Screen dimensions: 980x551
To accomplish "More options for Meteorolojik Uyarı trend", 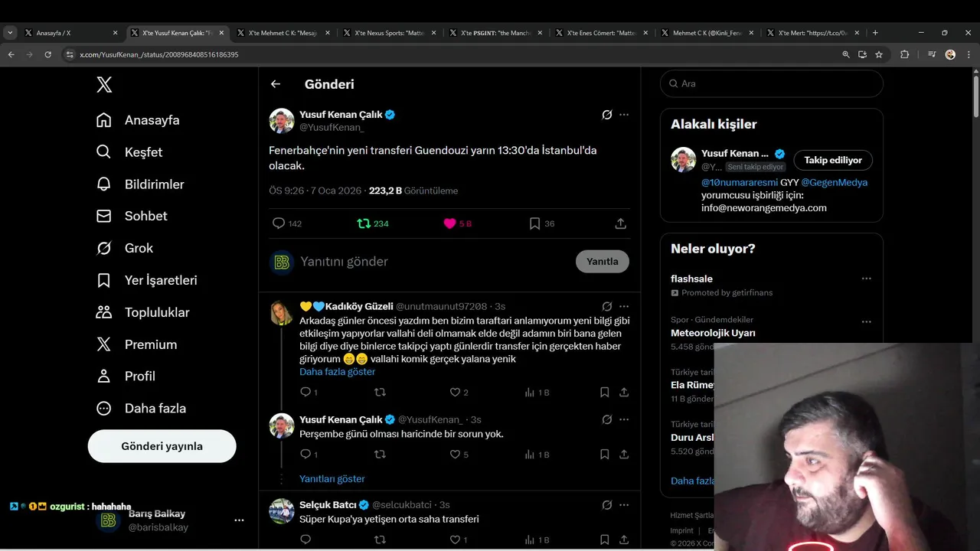I will point(867,322).
